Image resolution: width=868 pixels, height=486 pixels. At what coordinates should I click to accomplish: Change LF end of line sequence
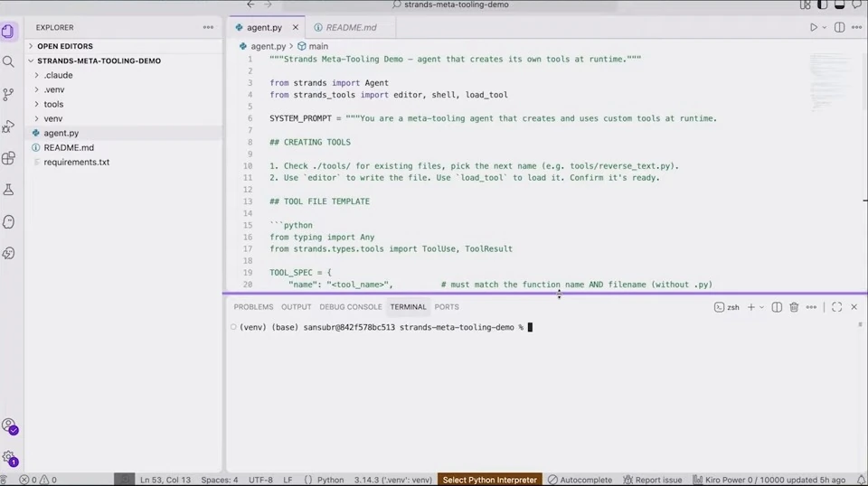point(288,480)
